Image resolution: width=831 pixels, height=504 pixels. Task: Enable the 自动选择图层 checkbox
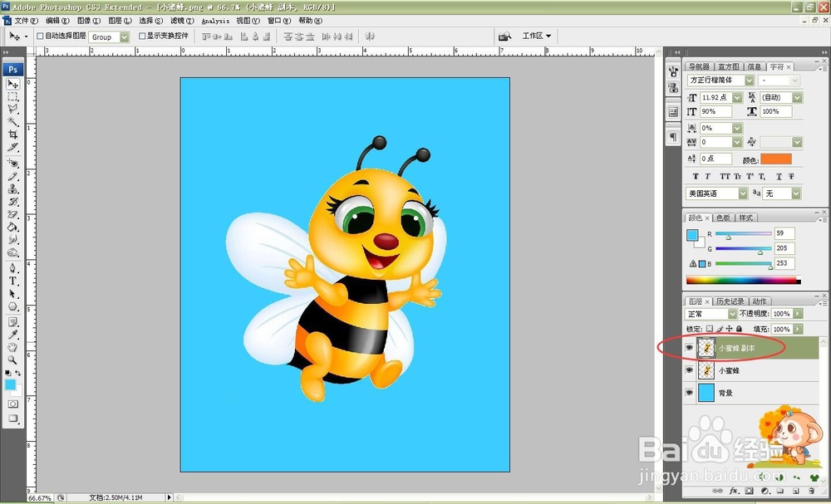(40, 37)
